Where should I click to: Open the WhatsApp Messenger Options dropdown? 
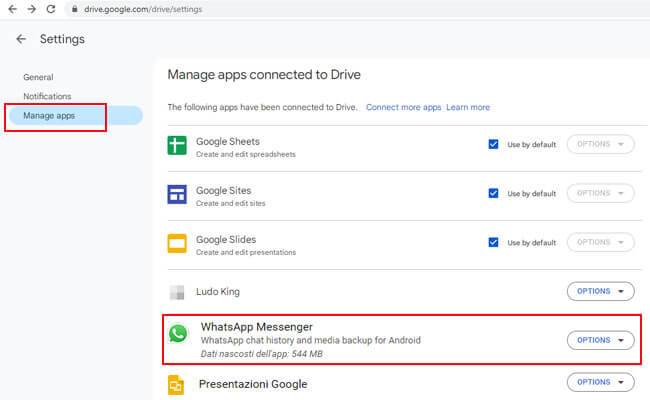click(600, 340)
